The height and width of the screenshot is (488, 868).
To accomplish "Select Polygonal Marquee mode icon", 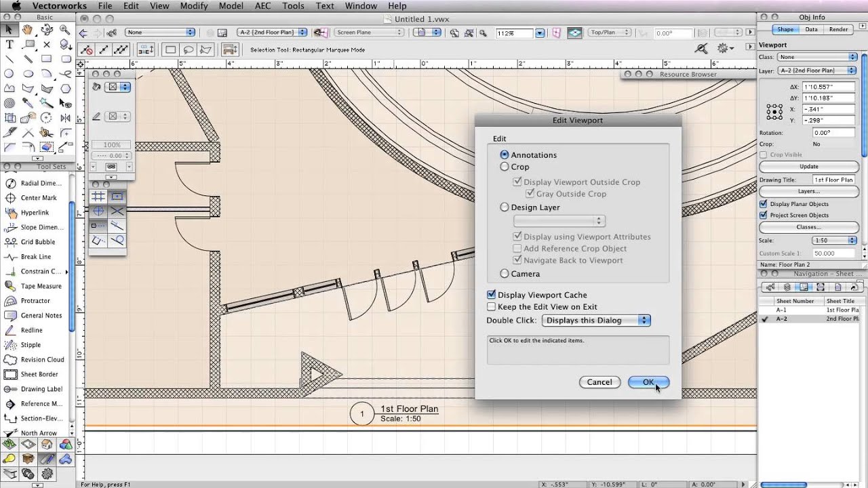I will [206, 49].
